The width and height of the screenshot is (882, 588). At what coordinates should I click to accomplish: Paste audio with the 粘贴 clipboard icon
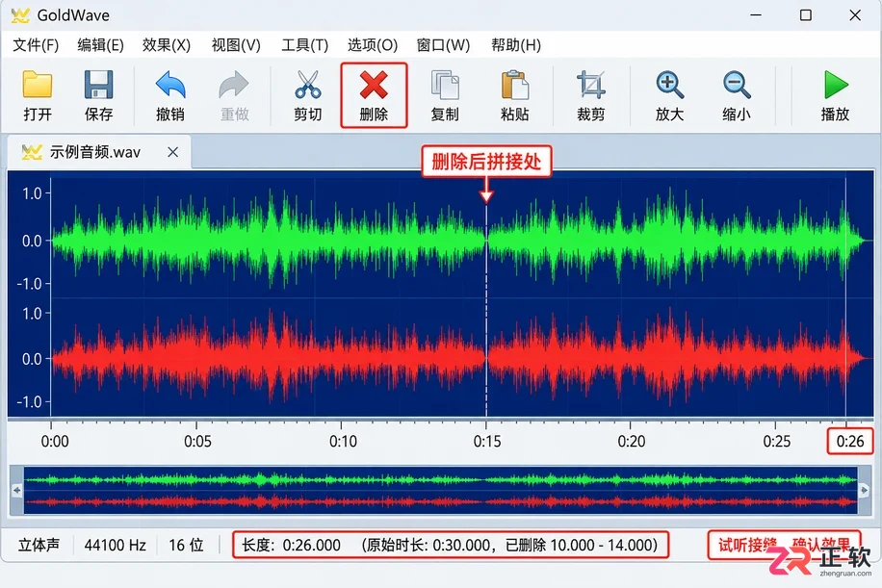point(515,95)
